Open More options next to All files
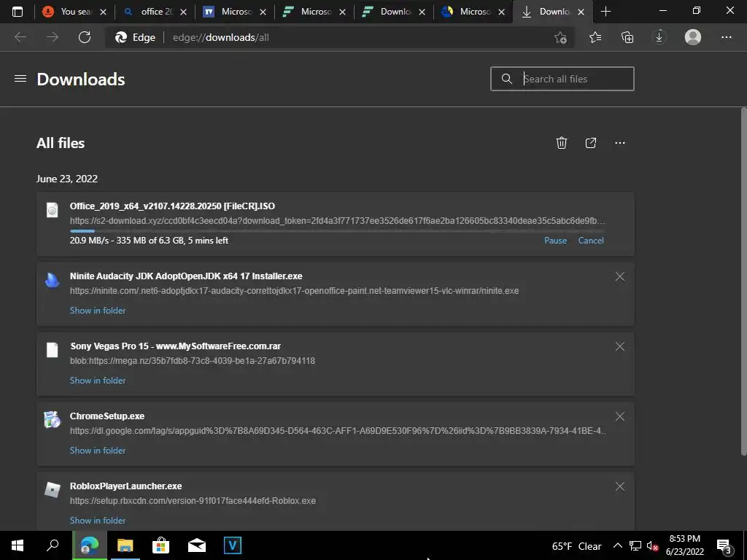The height and width of the screenshot is (560, 747). 620,143
